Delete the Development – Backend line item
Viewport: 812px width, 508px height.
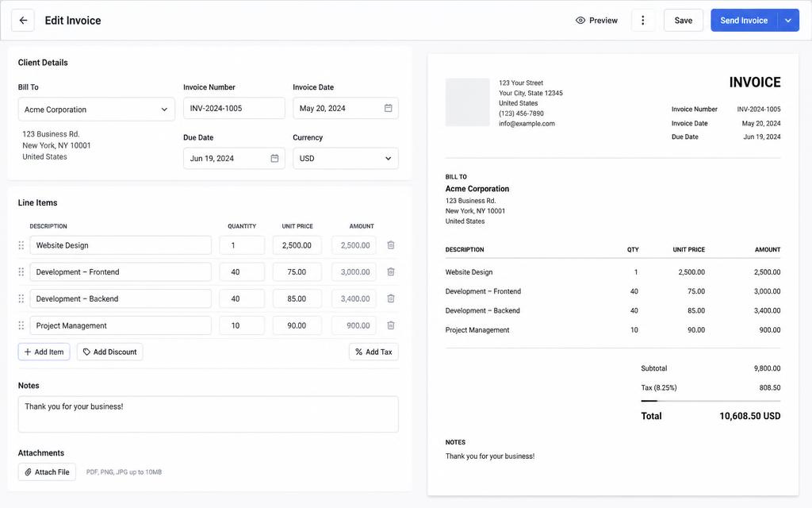point(391,298)
